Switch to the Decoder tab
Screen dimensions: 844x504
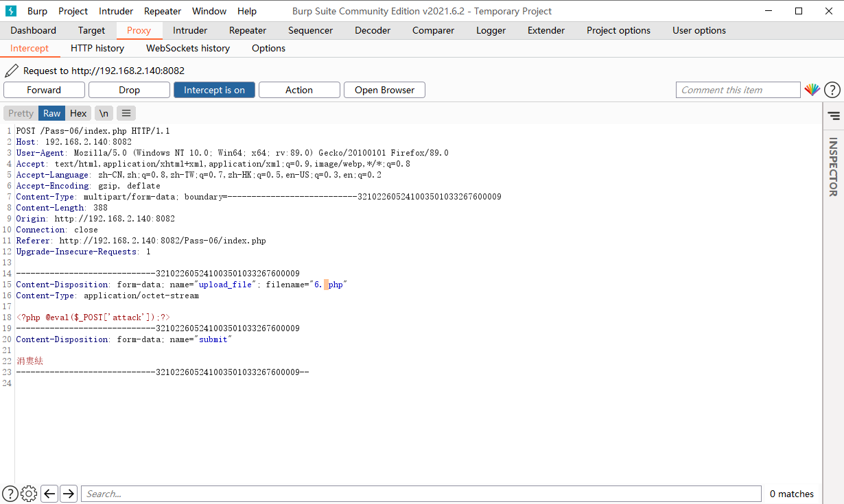pos(373,30)
